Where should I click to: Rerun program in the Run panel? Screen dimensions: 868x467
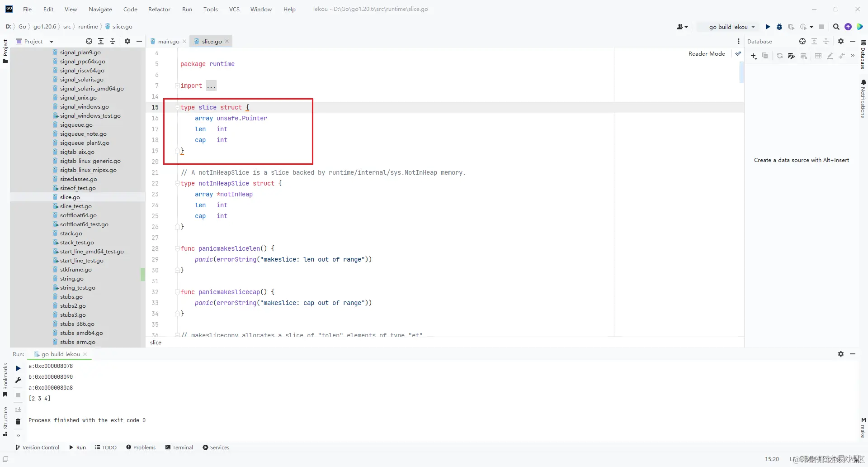pos(18,368)
